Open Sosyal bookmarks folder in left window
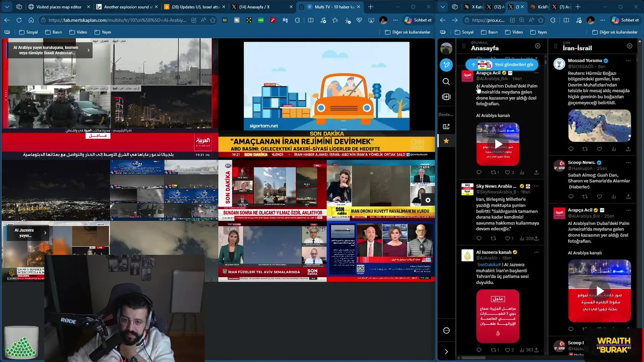 coord(28,32)
